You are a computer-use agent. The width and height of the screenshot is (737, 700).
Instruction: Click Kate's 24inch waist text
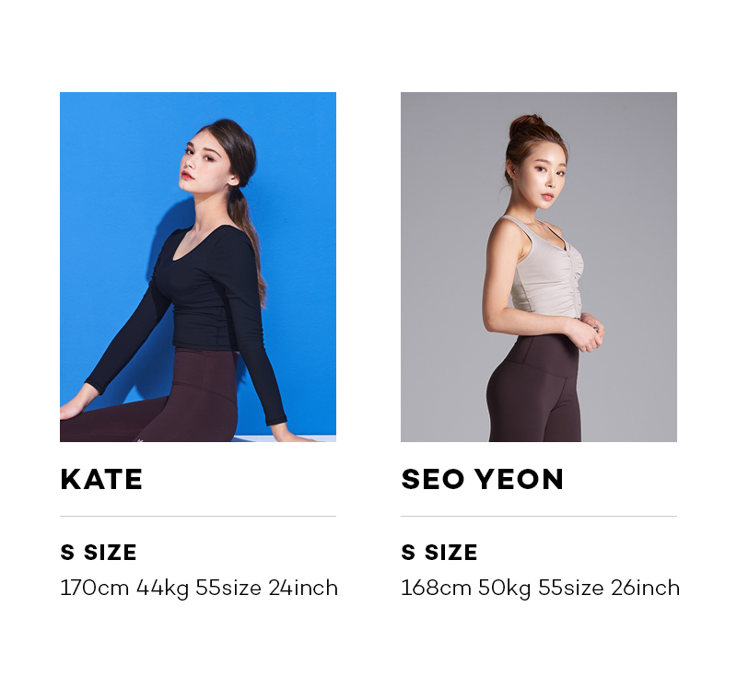(303, 589)
